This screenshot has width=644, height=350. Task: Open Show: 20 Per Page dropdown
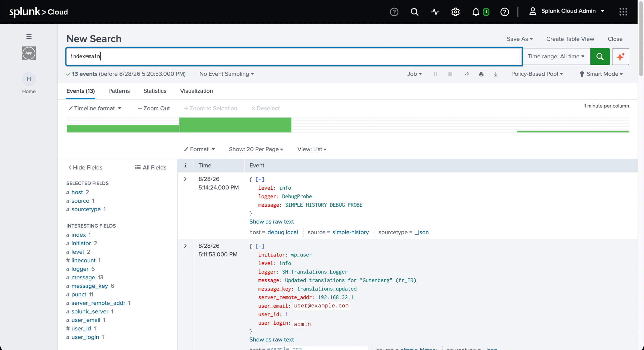pyautogui.click(x=256, y=149)
